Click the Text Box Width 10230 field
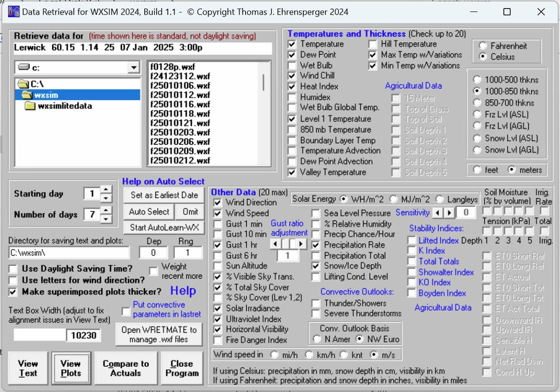560x392 pixels. (x=83, y=335)
